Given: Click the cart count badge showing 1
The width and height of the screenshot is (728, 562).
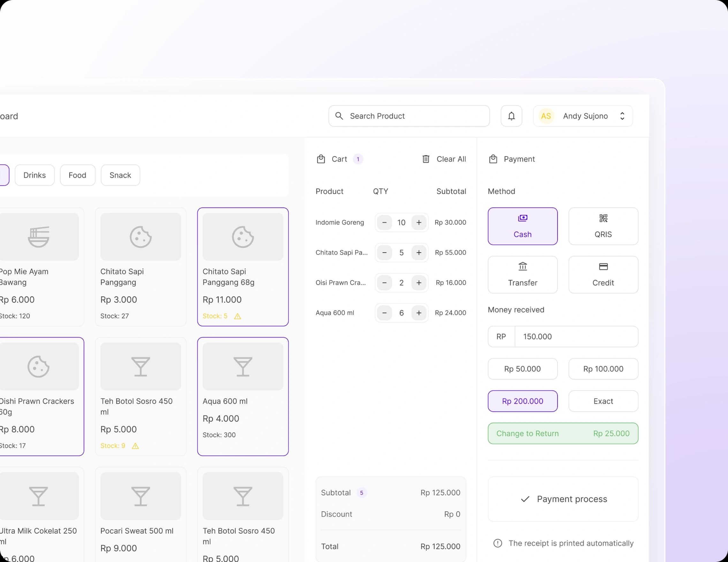Looking at the screenshot, I should pos(358,159).
